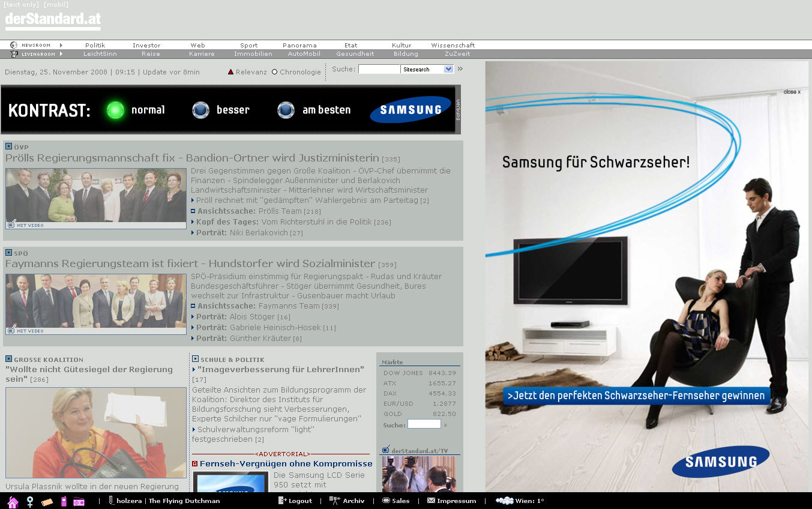The image size is (812, 509).
Task: Click the female symbol icon in bottom bar
Action: click(x=29, y=502)
